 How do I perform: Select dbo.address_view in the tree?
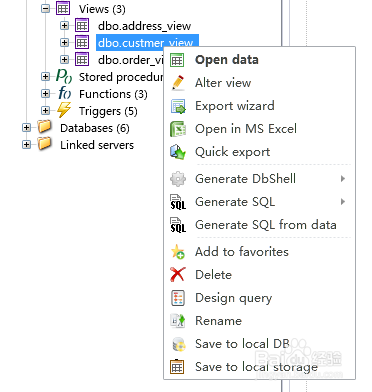click(144, 26)
